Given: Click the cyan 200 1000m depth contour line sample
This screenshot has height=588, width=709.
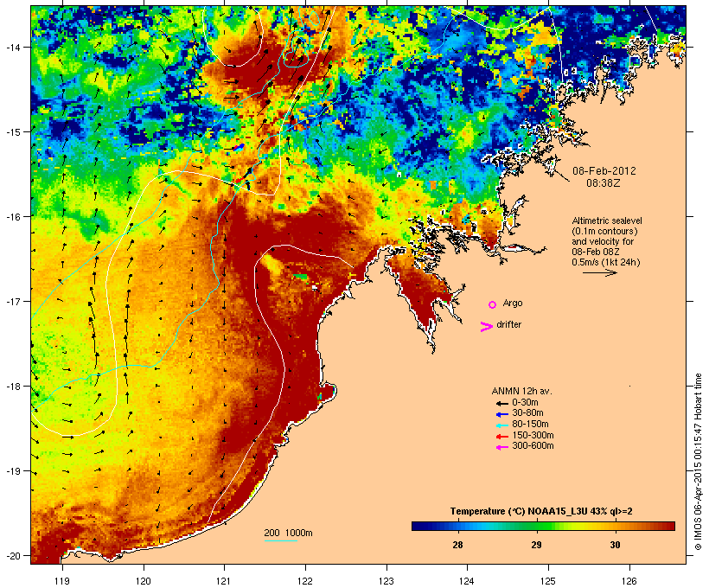Looking at the screenshot, I should click(x=281, y=541).
